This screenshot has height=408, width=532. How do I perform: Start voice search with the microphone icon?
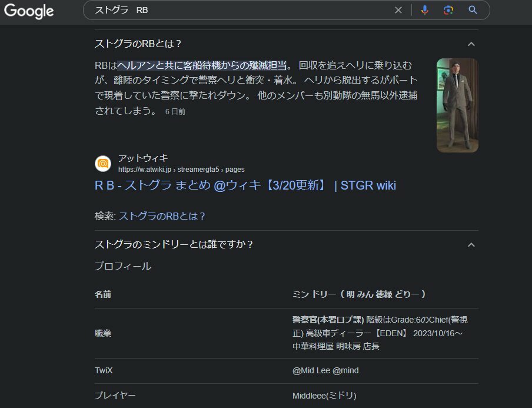click(x=424, y=10)
